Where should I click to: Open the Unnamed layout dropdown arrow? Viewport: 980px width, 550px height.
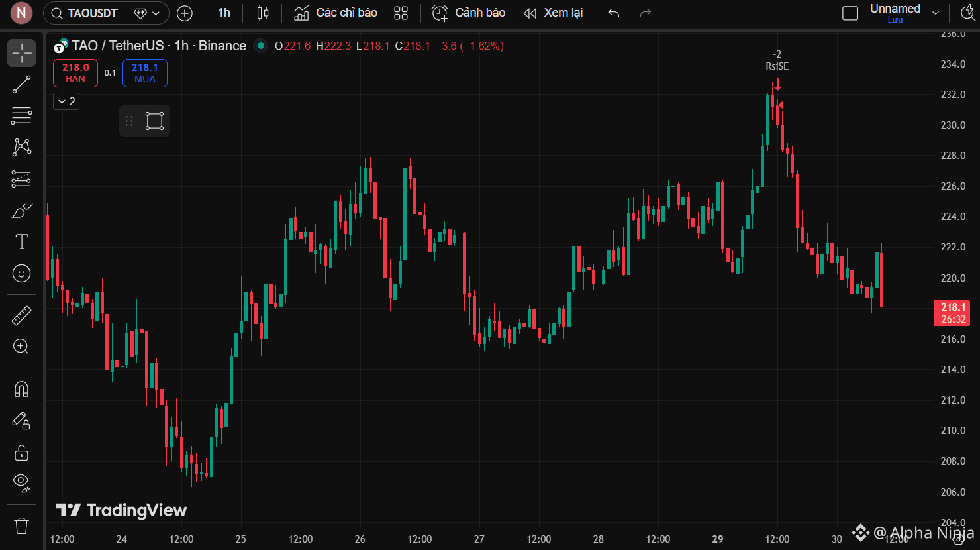tap(936, 13)
